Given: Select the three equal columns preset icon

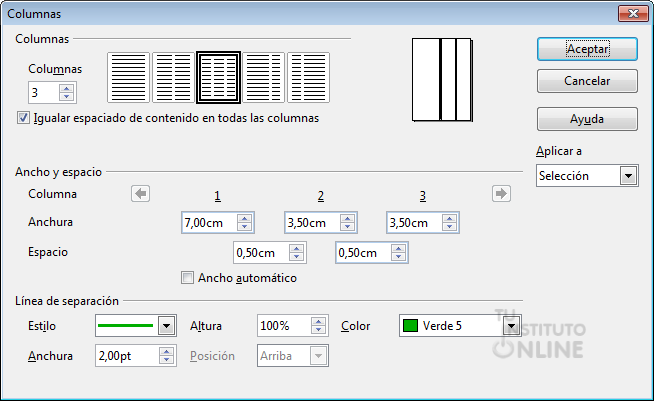Looking at the screenshot, I should [219, 77].
